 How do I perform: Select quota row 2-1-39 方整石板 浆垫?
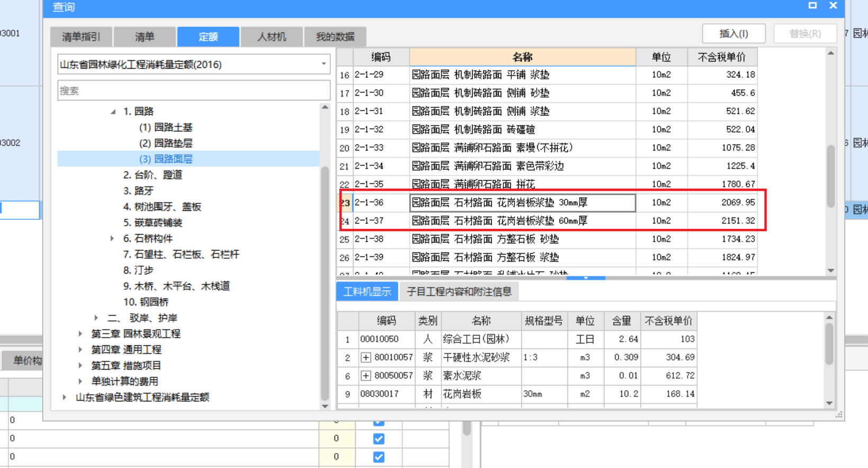[x=547, y=257]
